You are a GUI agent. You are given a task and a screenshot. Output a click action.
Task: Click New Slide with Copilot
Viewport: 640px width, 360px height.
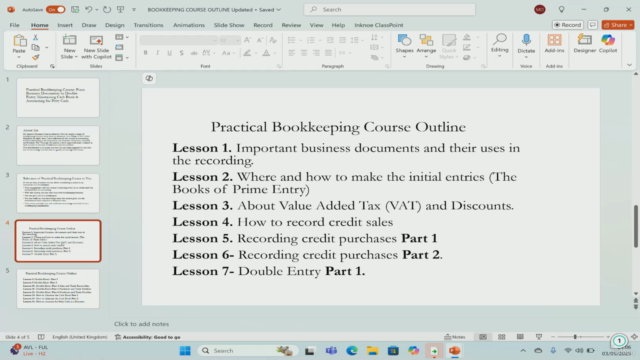(96, 47)
